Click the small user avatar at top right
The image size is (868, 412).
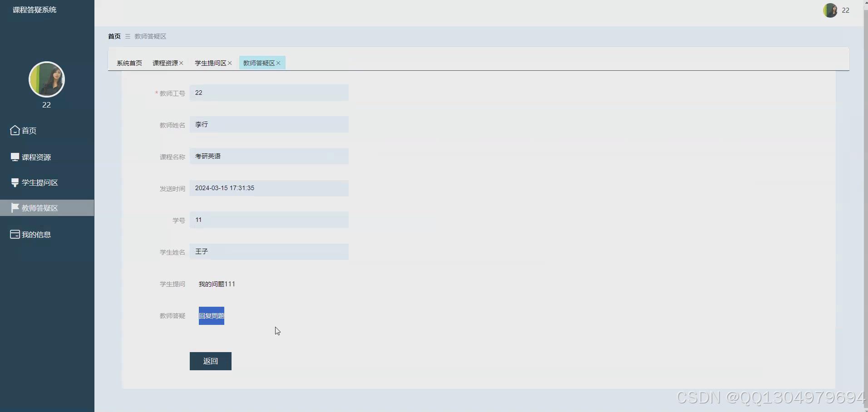pos(830,10)
